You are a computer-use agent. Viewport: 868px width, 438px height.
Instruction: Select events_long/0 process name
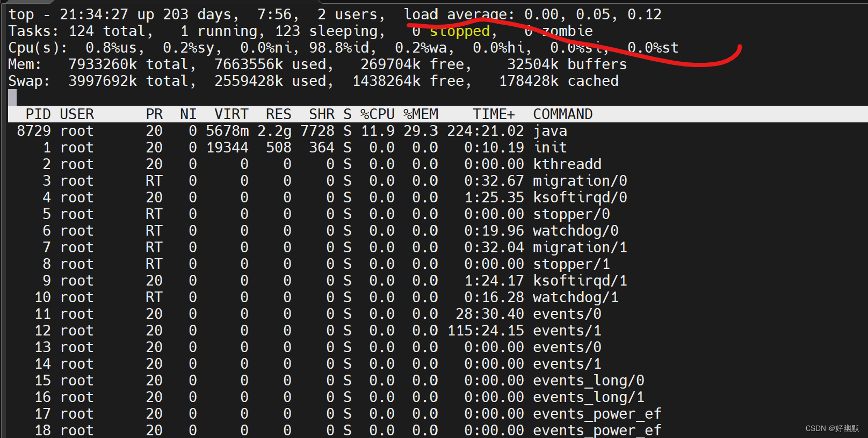click(589, 381)
